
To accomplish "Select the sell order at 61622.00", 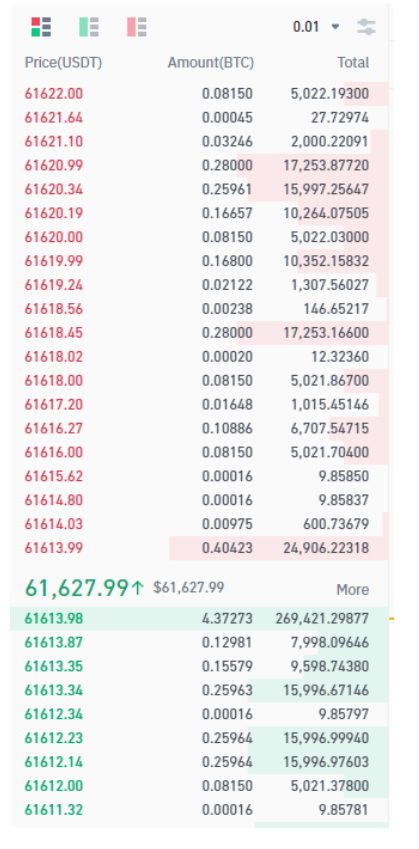I will pyautogui.click(x=199, y=94).
